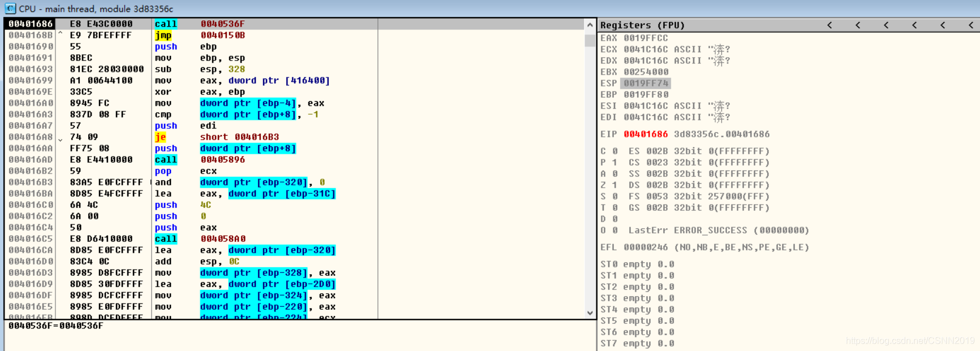Image resolution: width=980 pixels, height=351 pixels.
Task: Click the C flag value
Action: click(615, 151)
